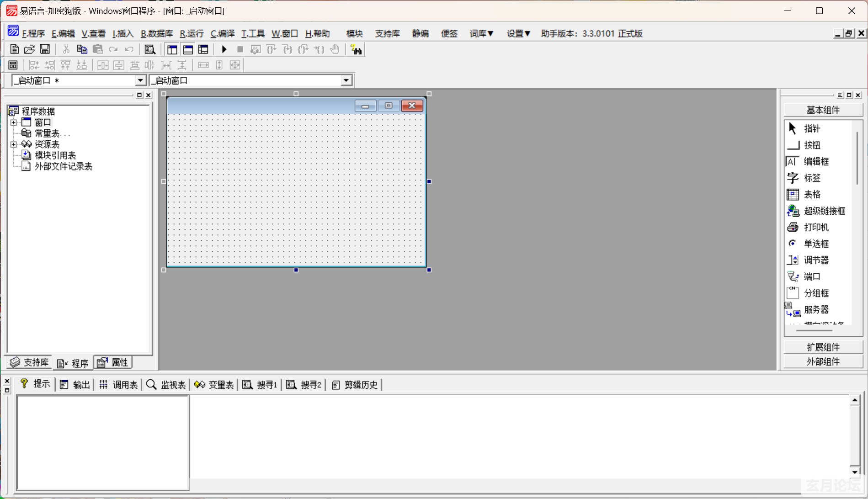Click the center vertically in window icon
The height and width of the screenshot is (499, 868).
[119, 65]
